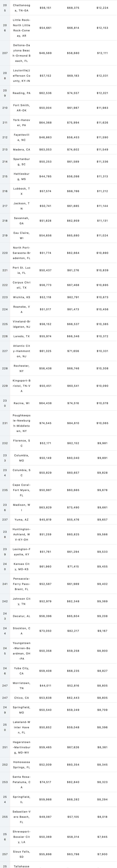
Task: Select Stockton, CA $82,217 value
Action: tap(73, 631)
